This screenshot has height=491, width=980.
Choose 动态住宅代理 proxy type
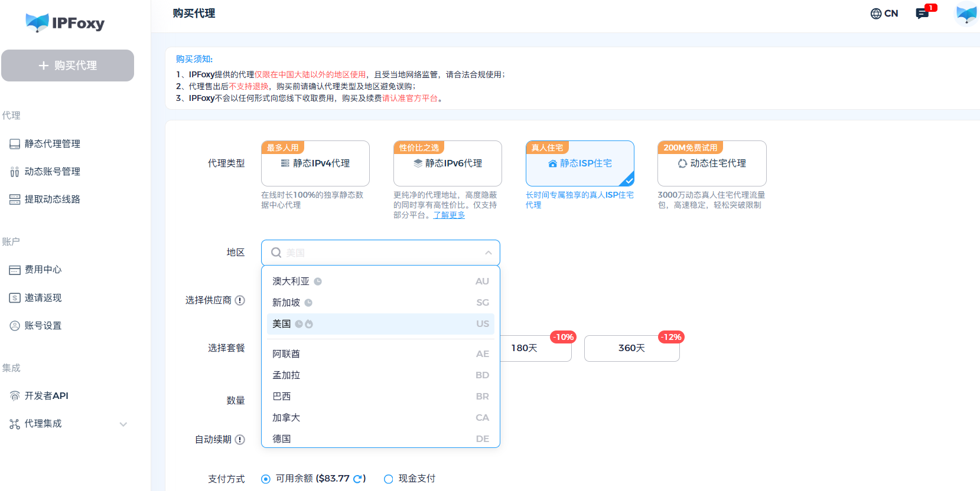pyautogui.click(x=712, y=163)
